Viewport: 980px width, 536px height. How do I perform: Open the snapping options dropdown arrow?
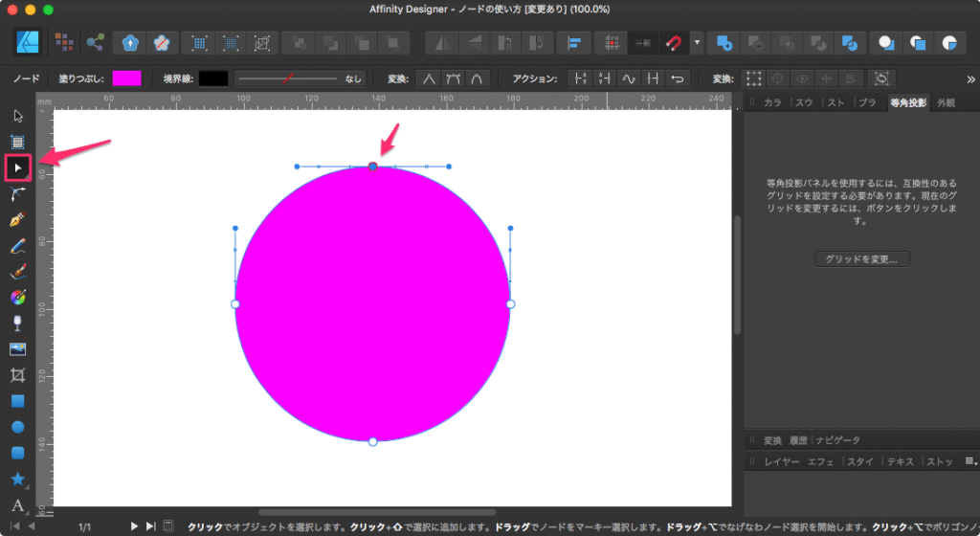coord(697,43)
